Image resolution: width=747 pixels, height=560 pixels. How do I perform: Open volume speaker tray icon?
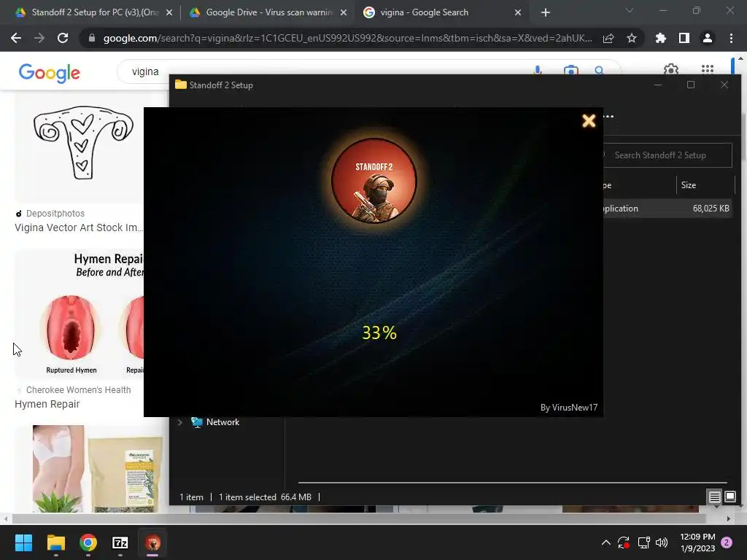pyautogui.click(x=662, y=542)
